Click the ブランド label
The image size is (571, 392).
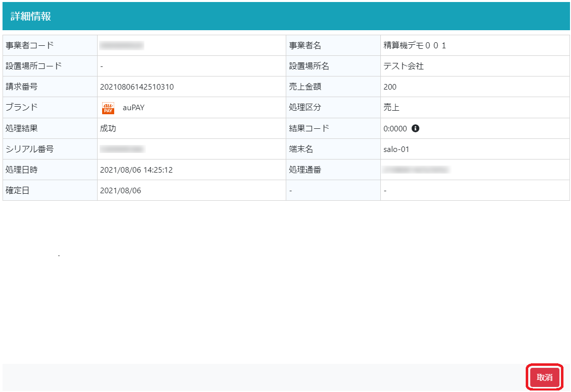tap(22, 107)
